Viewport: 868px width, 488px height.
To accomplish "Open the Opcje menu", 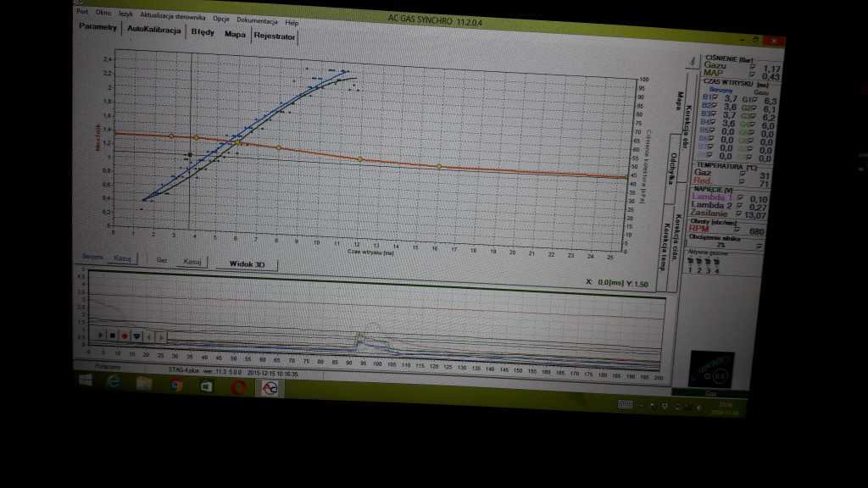I will pyautogui.click(x=221, y=19).
